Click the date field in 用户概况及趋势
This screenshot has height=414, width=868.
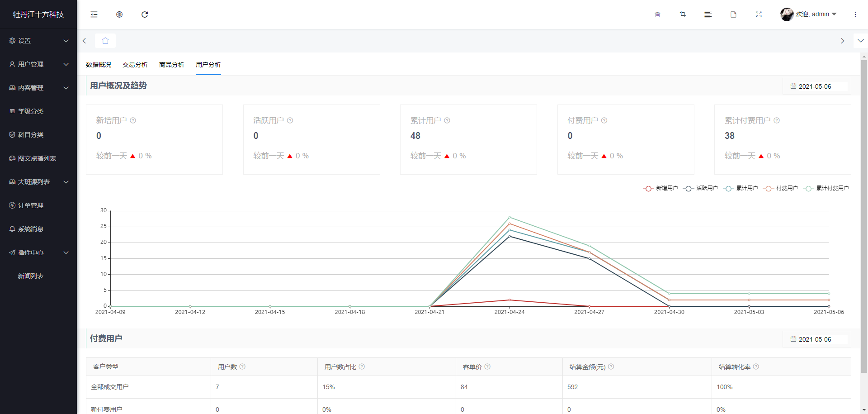pos(816,86)
